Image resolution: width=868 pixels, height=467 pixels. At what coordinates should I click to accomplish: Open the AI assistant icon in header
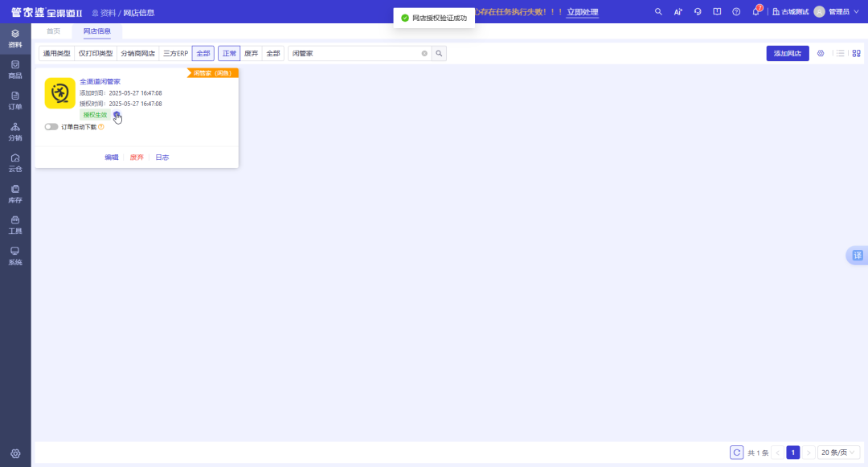[678, 11]
